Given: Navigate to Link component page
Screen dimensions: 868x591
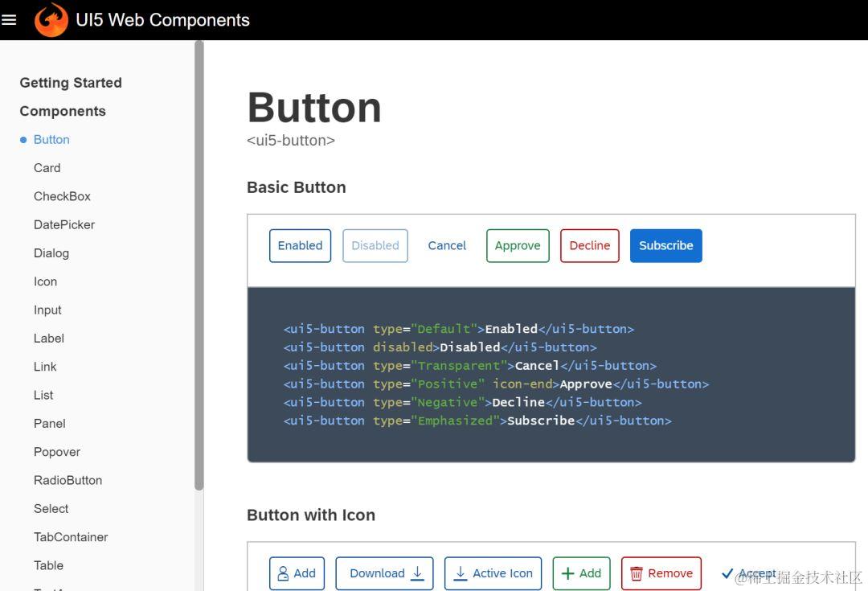Looking at the screenshot, I should (x=45, y=367).
